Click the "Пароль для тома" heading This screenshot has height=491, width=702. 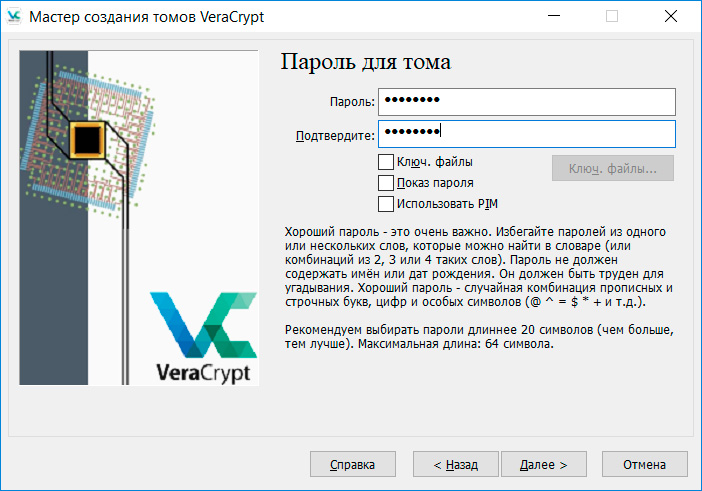(365, 62)
